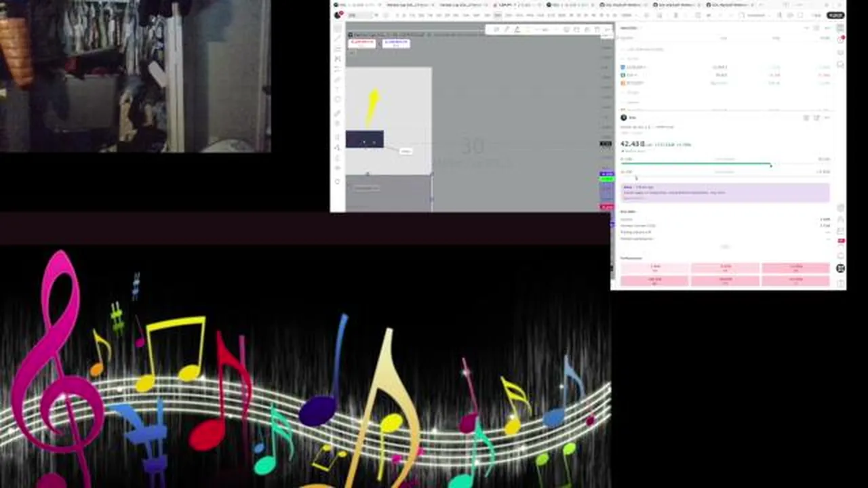Screen dimensions: 868x488
Task: Toggle Hide All Drawings eye icon
Action: click(338, 167)
